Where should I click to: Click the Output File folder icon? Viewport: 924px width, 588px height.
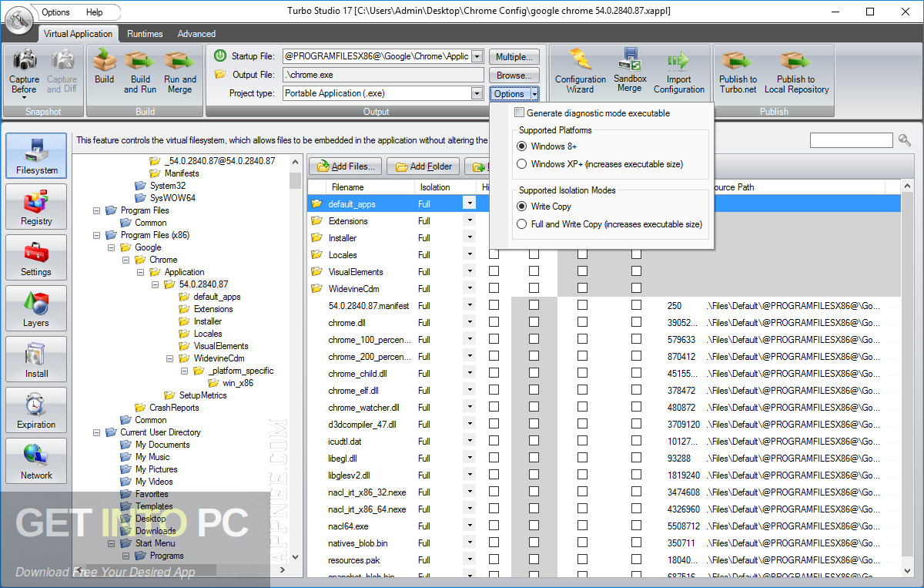[220, 75]
